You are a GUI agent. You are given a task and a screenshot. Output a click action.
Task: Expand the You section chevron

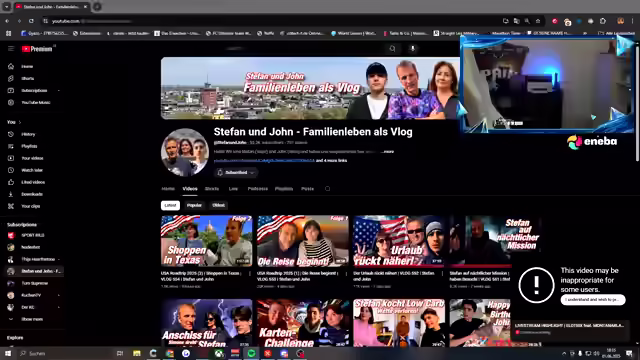point(20,122)
